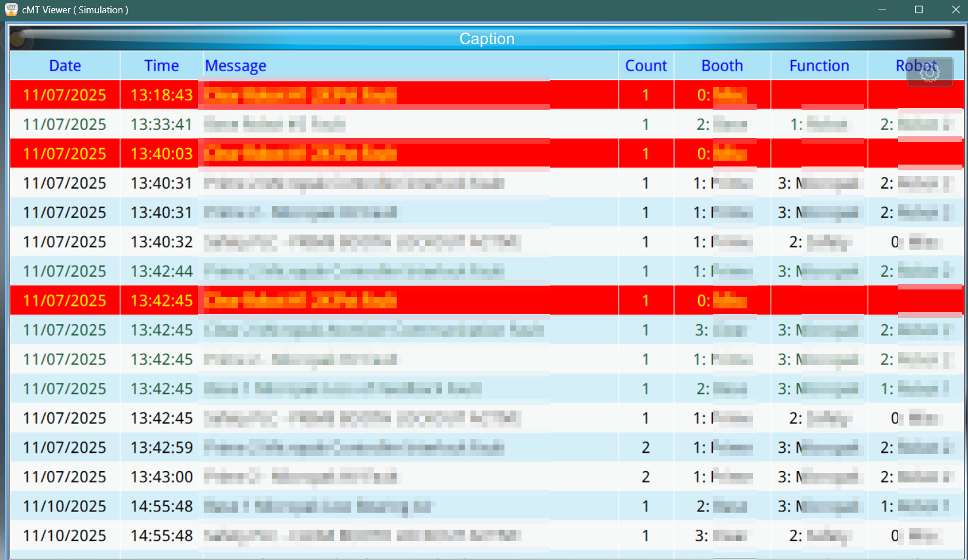Click the time cell 13:40:32
Screen dimensions: 968x560
pyautogui.click(x=161, y=242)
